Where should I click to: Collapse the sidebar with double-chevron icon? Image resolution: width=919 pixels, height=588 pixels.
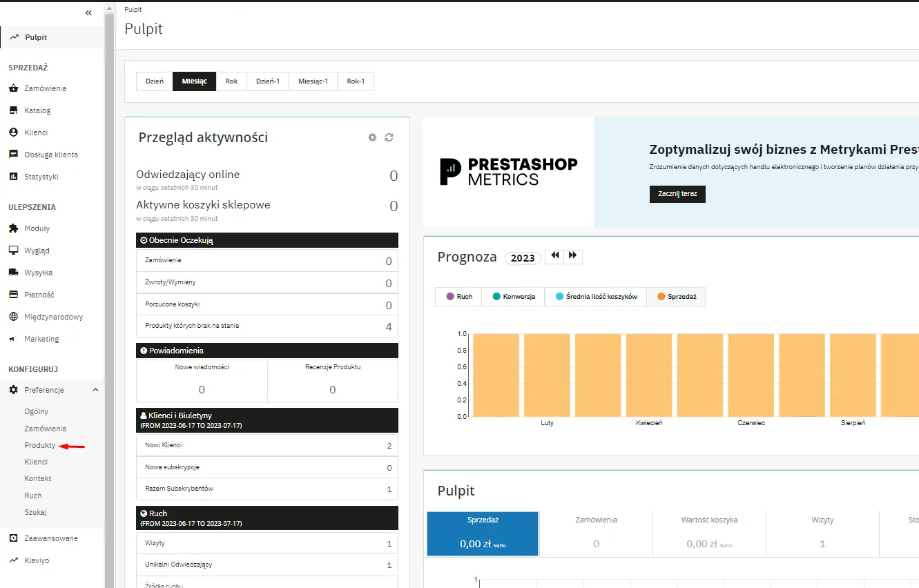pos(88,12)
